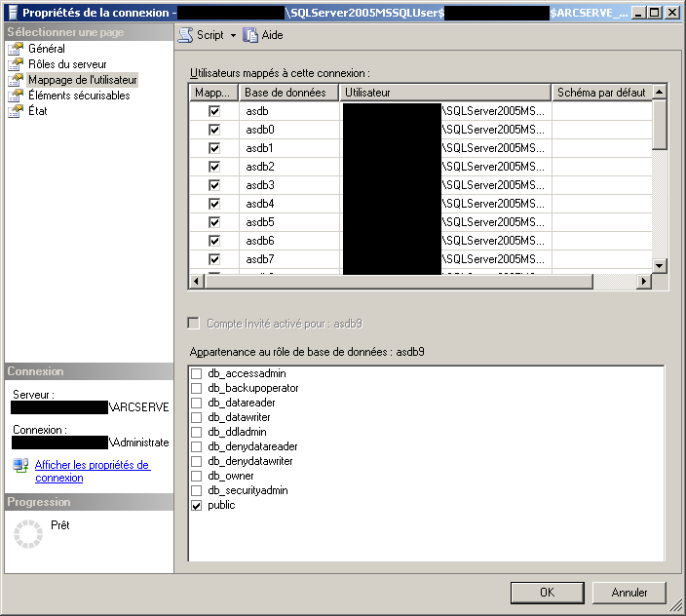Click the window title bar icon
686x616 pixels.
12,13
